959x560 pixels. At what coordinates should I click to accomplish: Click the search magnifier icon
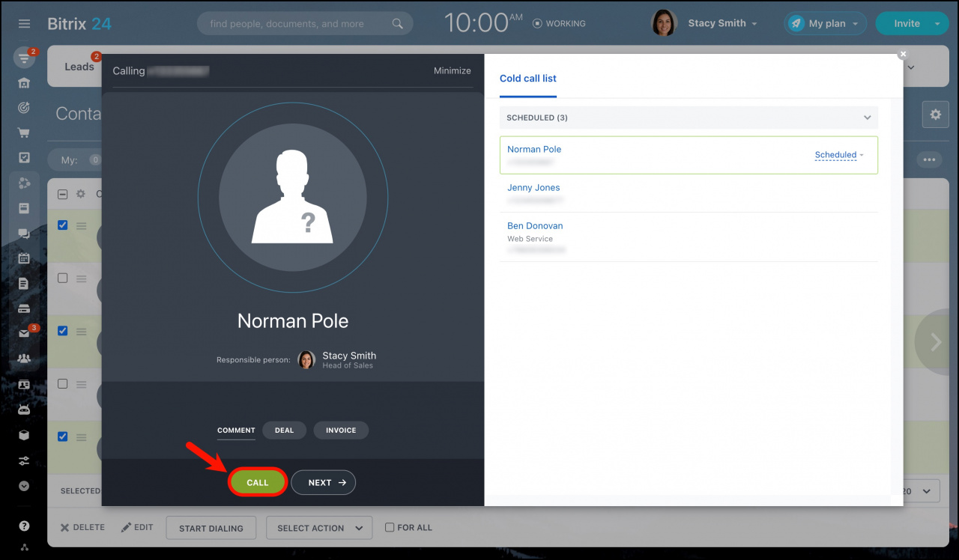pos(398,24)
